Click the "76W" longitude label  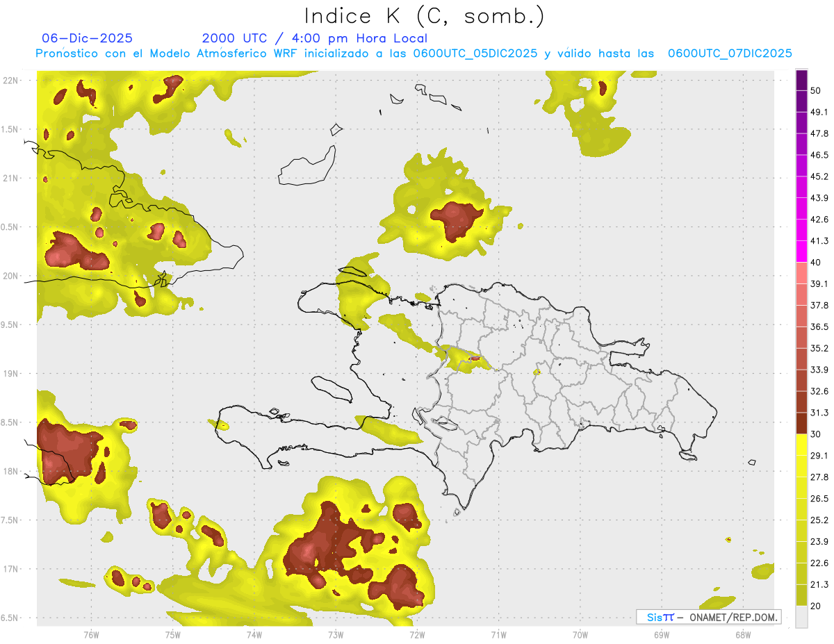[91, 635]
